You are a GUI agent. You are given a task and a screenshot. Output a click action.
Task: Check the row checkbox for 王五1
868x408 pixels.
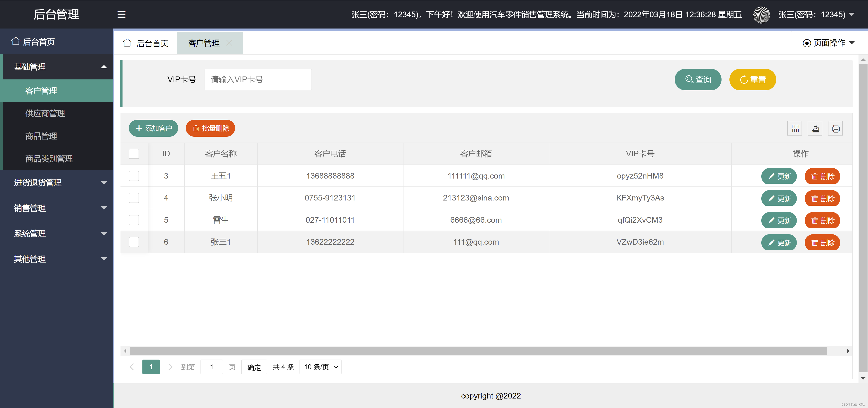click(134, 176)
